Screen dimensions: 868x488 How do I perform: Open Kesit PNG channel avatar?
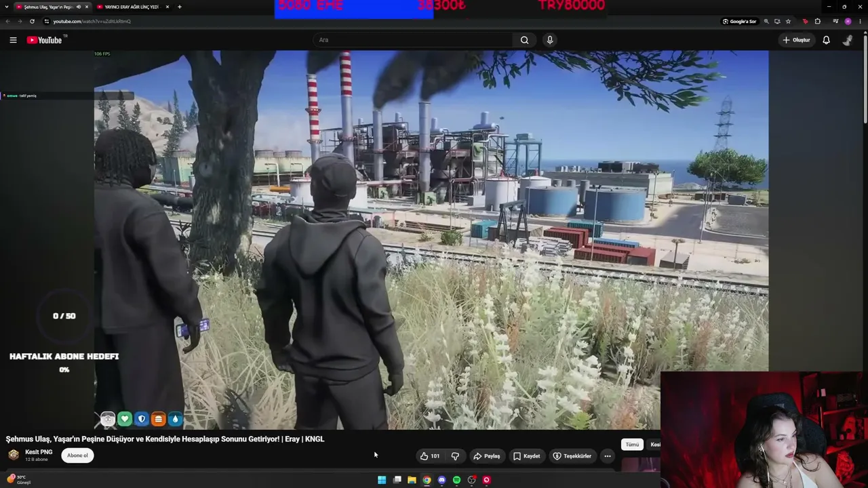(14, 455)
